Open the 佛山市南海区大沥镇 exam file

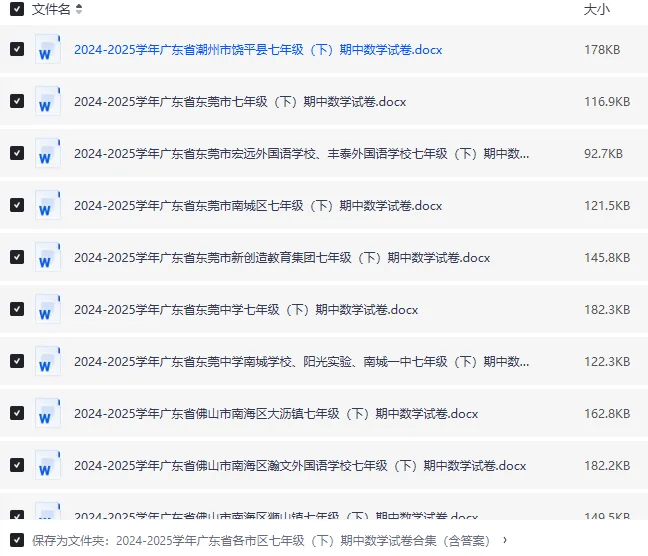pyautogui.click(x=276, y=414)
